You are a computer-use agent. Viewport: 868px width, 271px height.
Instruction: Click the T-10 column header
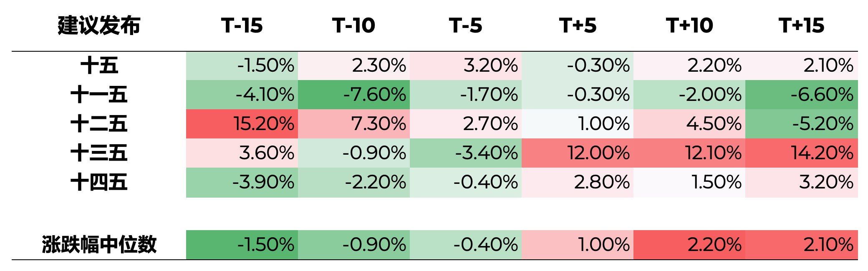(x=354, y=26)
